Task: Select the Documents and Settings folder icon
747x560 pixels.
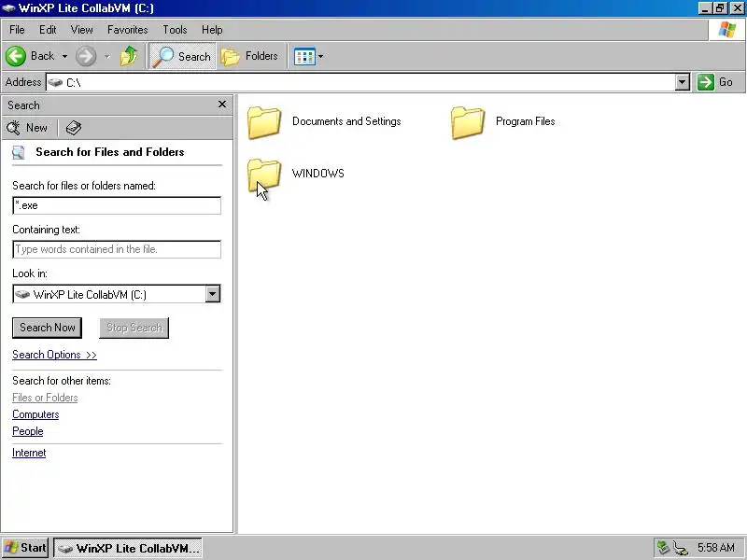Action: click(264, 122)
